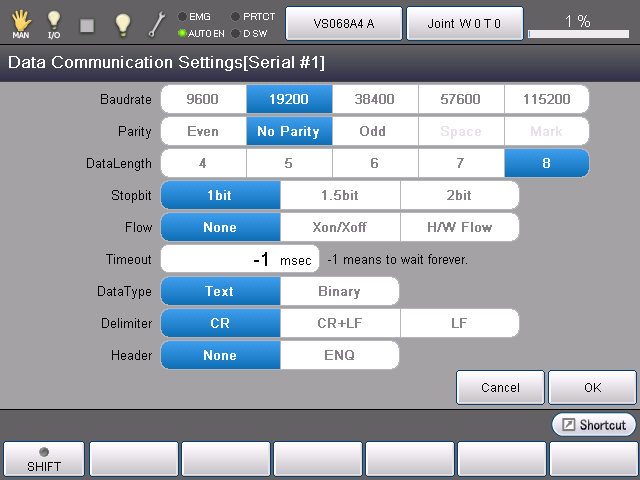Switch data type to Binary
The height and width of the screenshot is (480, 640).
click(339, 291)
